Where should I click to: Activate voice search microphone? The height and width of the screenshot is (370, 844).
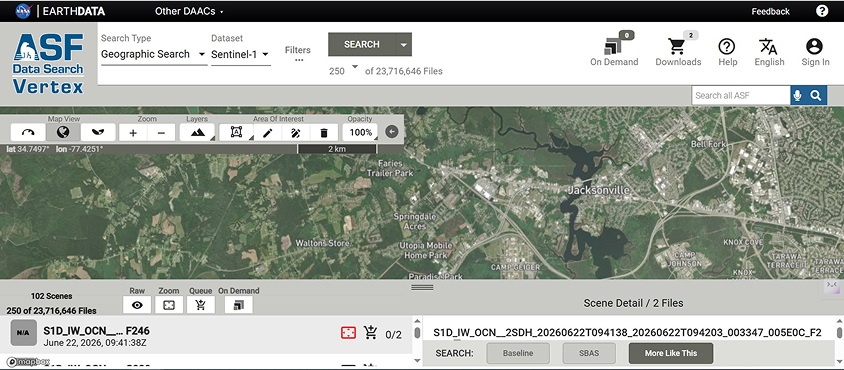(797, 95)
